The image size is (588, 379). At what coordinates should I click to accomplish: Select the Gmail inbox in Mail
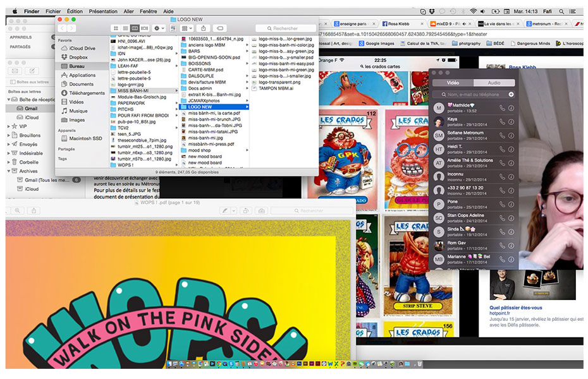coord(31,109)
